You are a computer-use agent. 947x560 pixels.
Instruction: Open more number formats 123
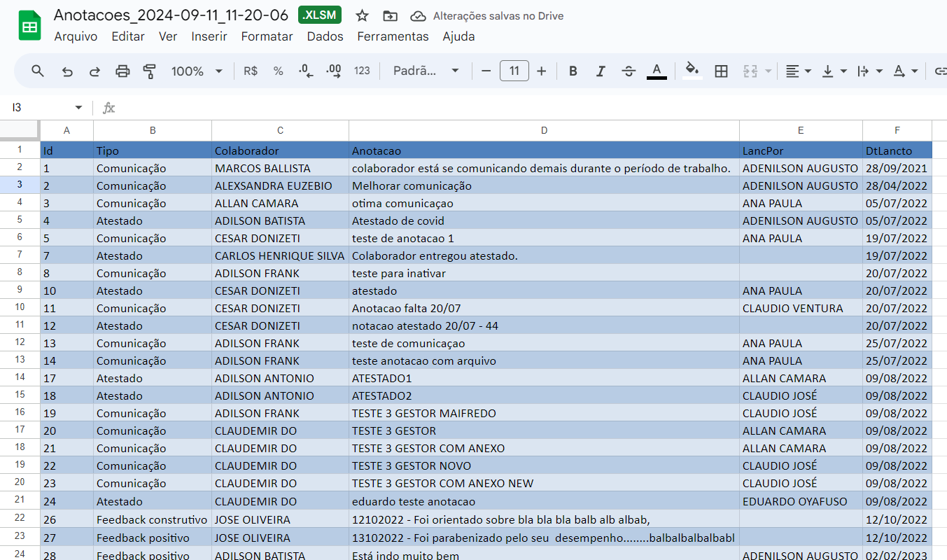pyautogui.click(x=362, y=71)
